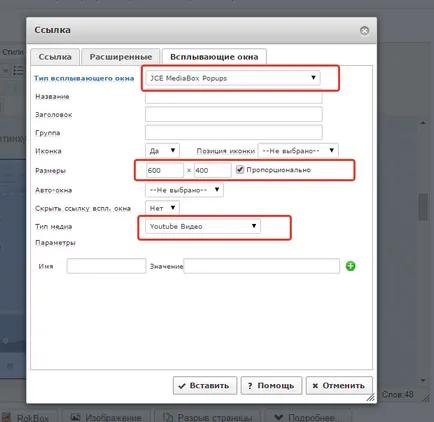Viewport: 434px width, 422px height.
Task: Click the Помощь button
Action: coord(271,386)
